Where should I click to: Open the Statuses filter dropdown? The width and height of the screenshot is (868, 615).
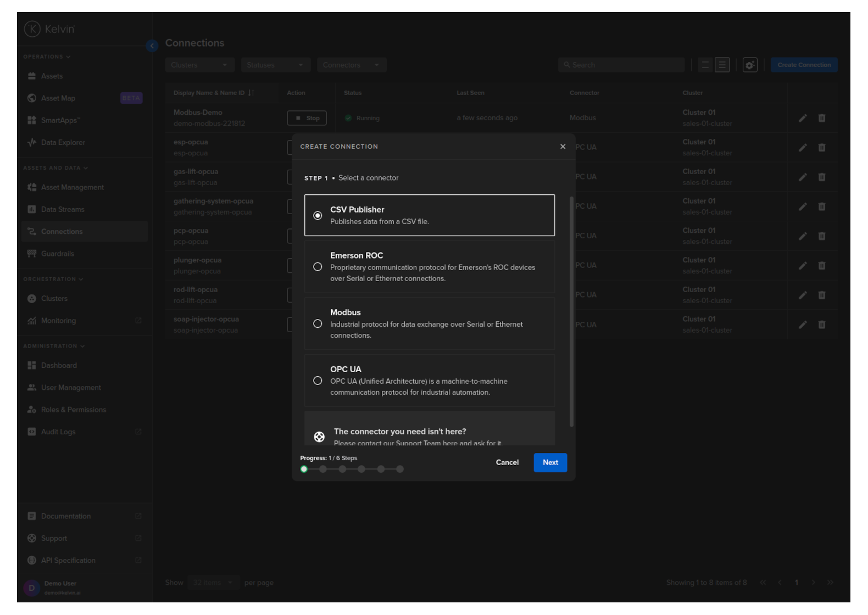point(275,65)
